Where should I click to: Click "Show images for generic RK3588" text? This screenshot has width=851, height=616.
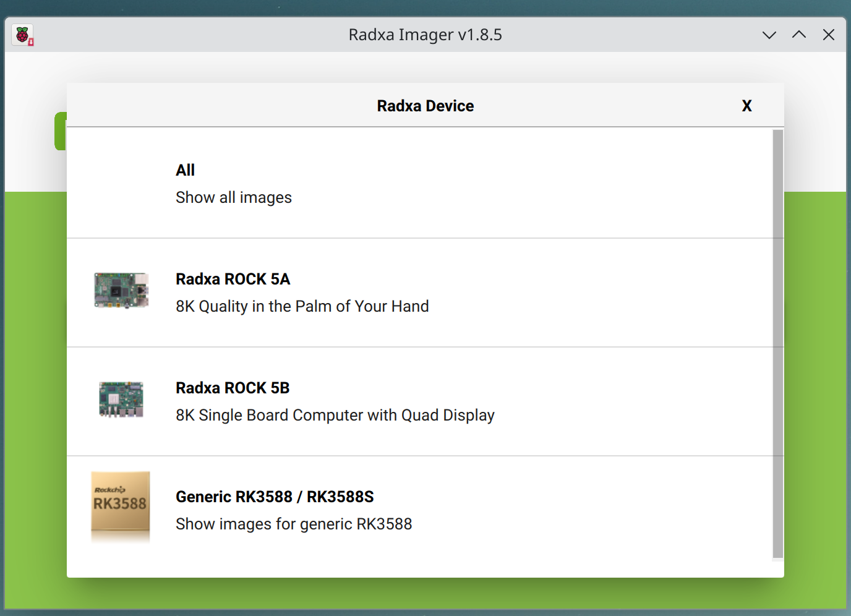point(294,524)
